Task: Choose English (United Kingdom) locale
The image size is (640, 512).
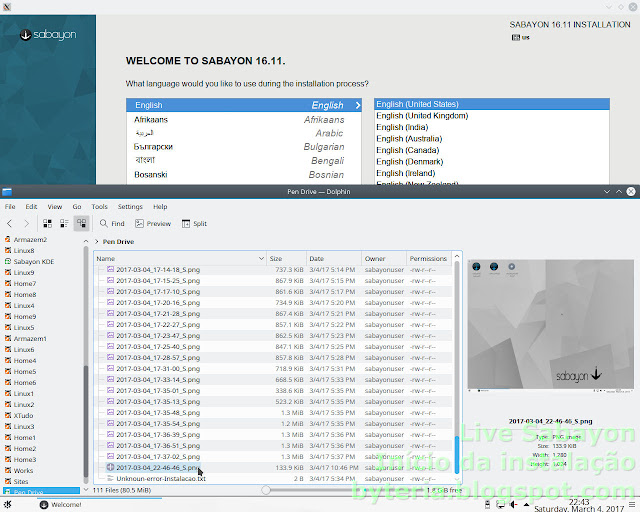Action: point(492,116)
